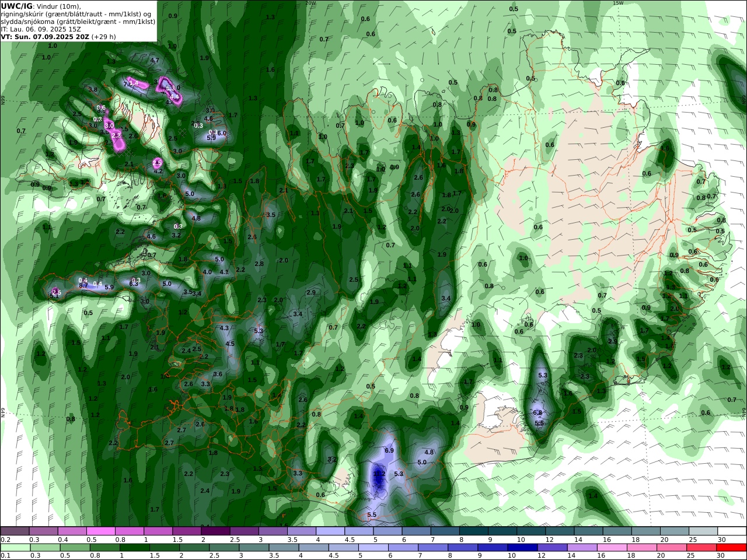Pick the darkest purple 2–2.5 swatch in top row
This screenshot has width=747, height=560.
(x=215, y=531)
